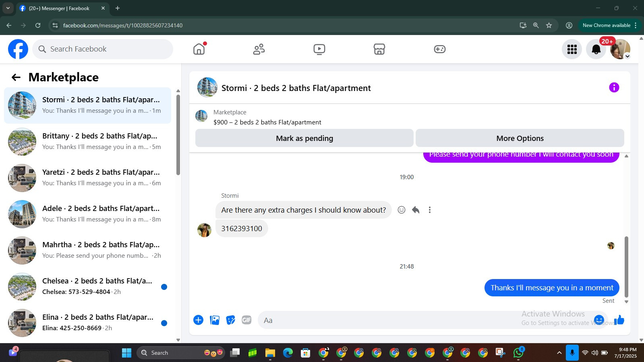Open the Yaretzi conversation

click(87, 178)
